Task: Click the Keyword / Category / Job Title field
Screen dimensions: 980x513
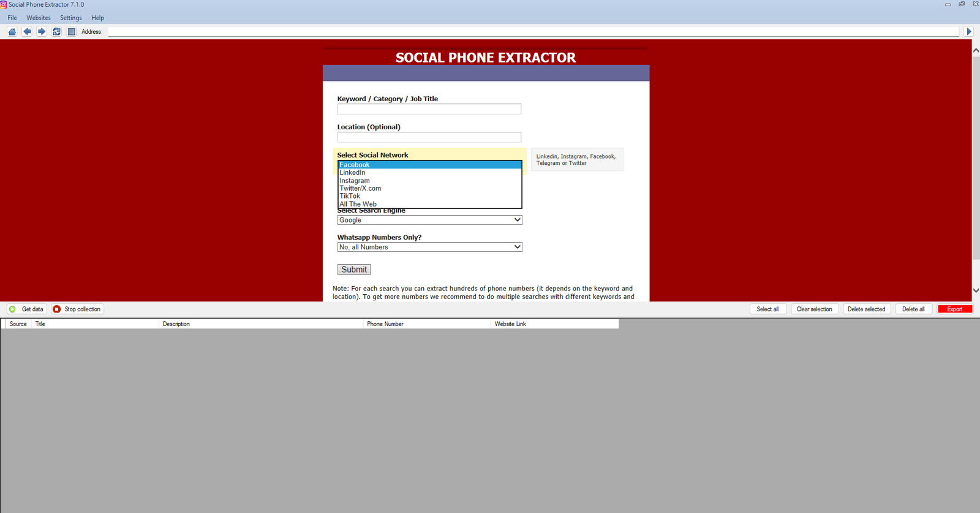Action: tap(429, 109)
